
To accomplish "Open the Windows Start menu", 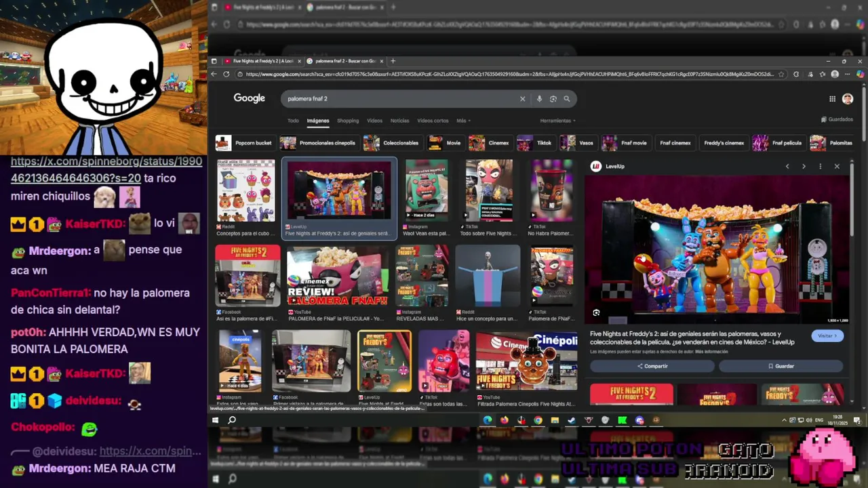I will point(215,420).
